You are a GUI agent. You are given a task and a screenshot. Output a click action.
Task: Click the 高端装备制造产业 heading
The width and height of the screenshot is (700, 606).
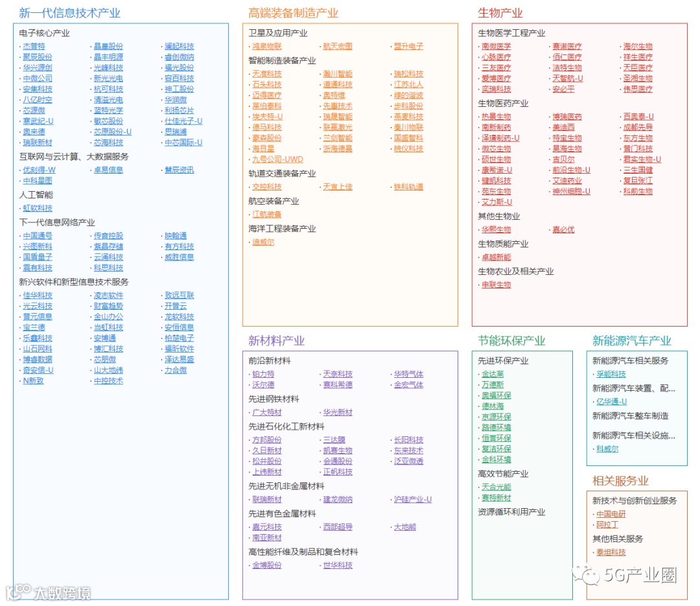[x=294, y=13]
